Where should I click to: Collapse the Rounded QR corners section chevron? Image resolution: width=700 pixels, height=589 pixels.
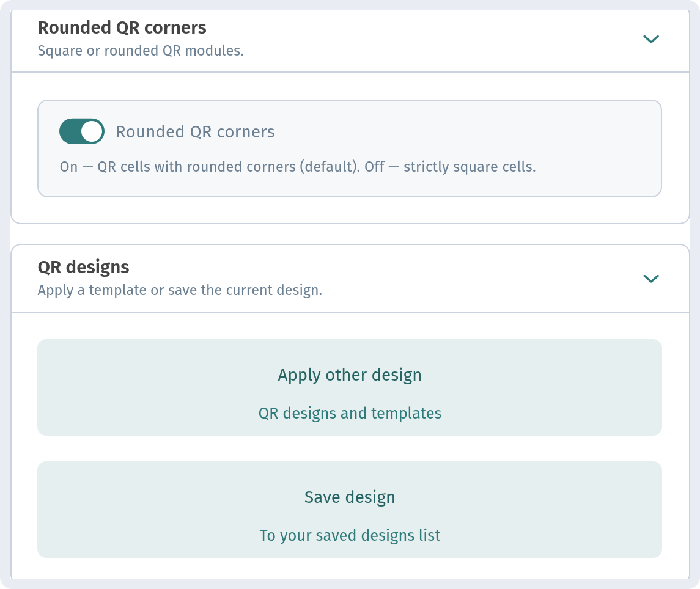tap(651, 39)
